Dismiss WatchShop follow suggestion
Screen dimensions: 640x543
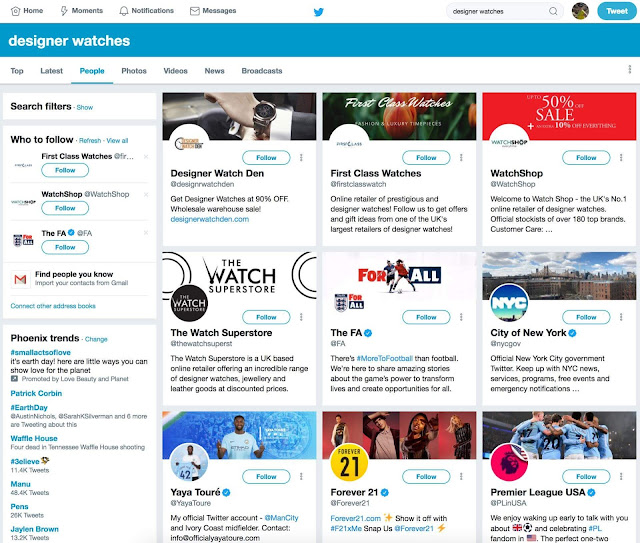(146, 194)
